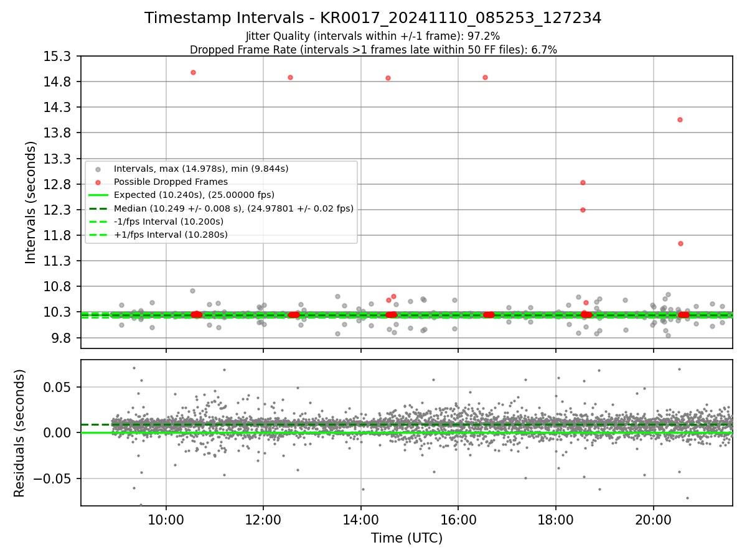Click x-axis tick label '14:00'
Image resolution: width=747 pixels, height=560 pixels.
[360, 519]
